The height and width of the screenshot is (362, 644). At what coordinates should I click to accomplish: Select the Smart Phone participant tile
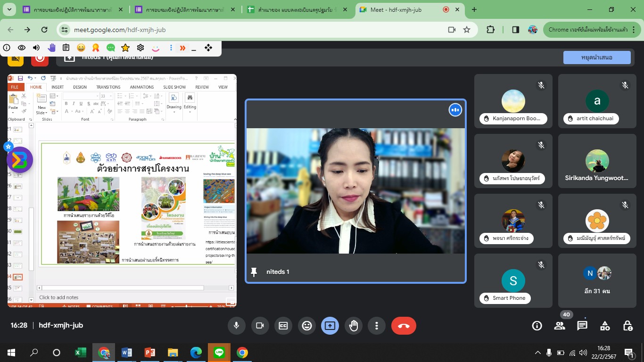pyautogui.click(x=513, y=281)
